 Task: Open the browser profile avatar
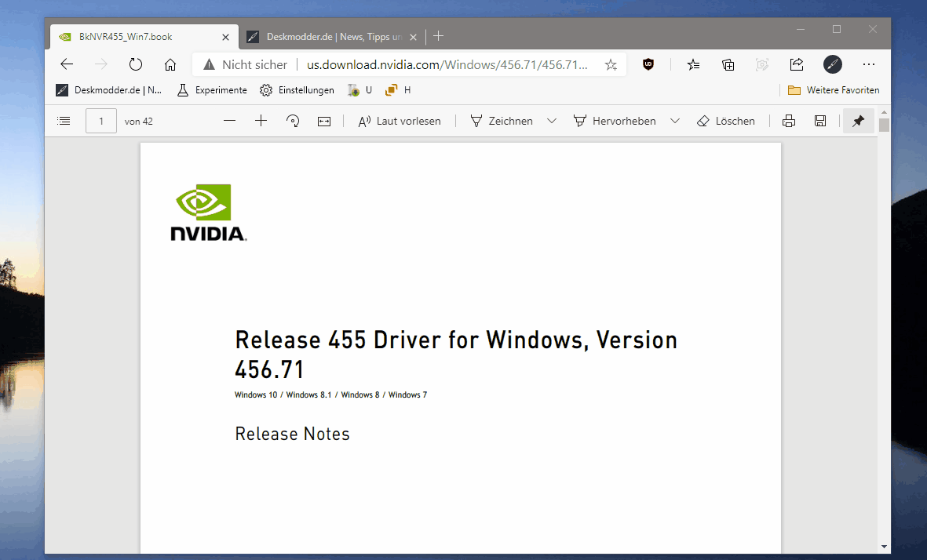pyautogui.click(x=832, y=64)
